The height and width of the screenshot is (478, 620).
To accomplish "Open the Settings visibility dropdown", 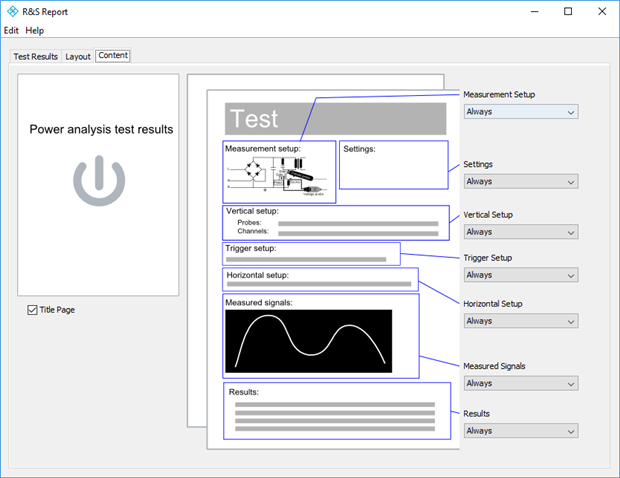I will (x=520, y=181).
